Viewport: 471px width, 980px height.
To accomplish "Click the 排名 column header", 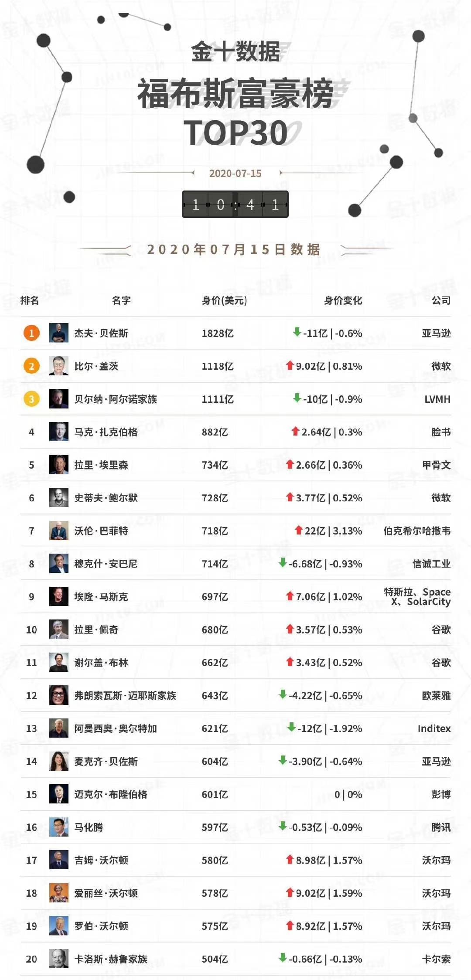I will pos(30,300).
